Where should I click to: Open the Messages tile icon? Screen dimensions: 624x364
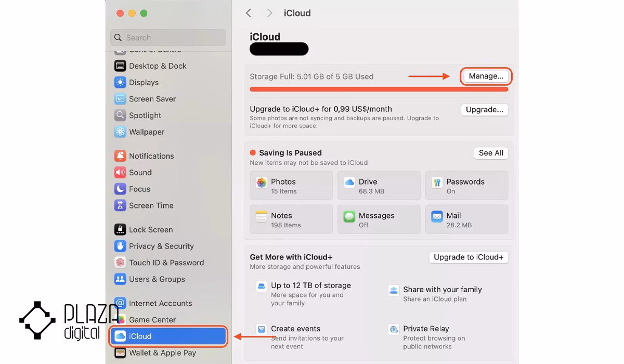click(x=349, y=216)
